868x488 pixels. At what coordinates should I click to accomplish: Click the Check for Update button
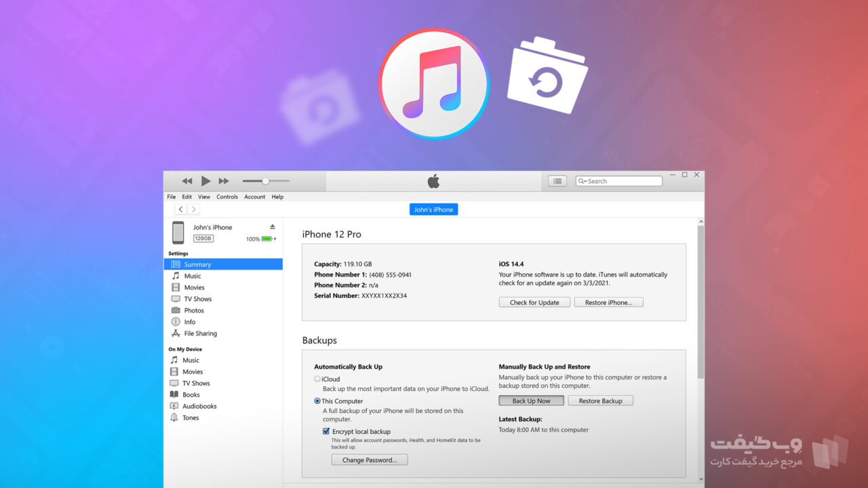pos(534,302)
